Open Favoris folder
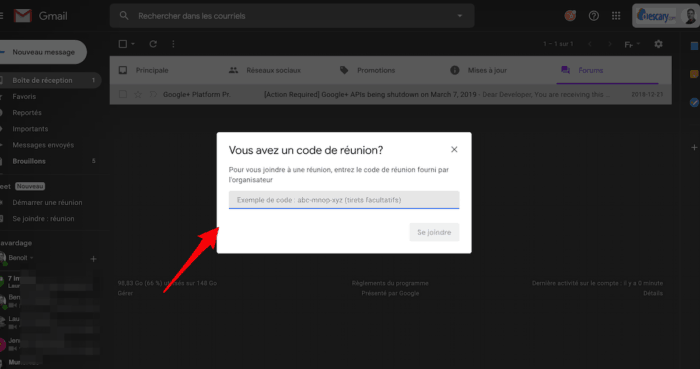The height and width of the screenshot is (369, 700). click(x=24, y=96)
